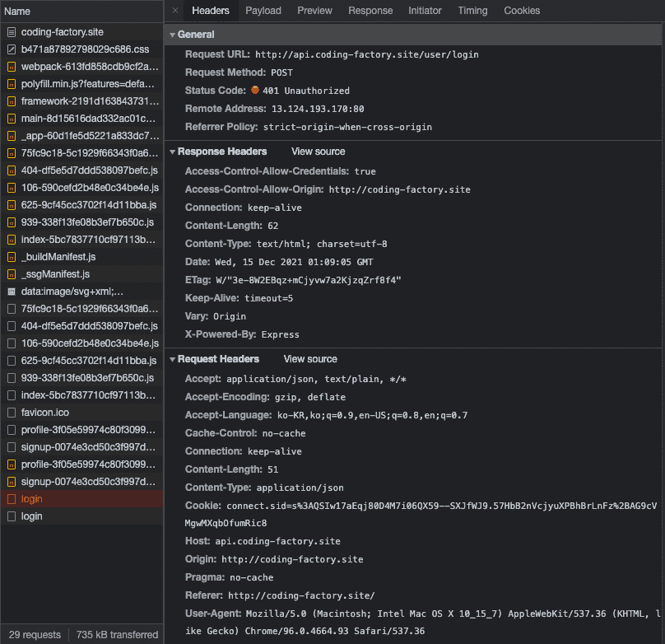The height and width of the screenshot is (644, 665).
Task: Click View source for Response Headers
Action: (318, 152)
